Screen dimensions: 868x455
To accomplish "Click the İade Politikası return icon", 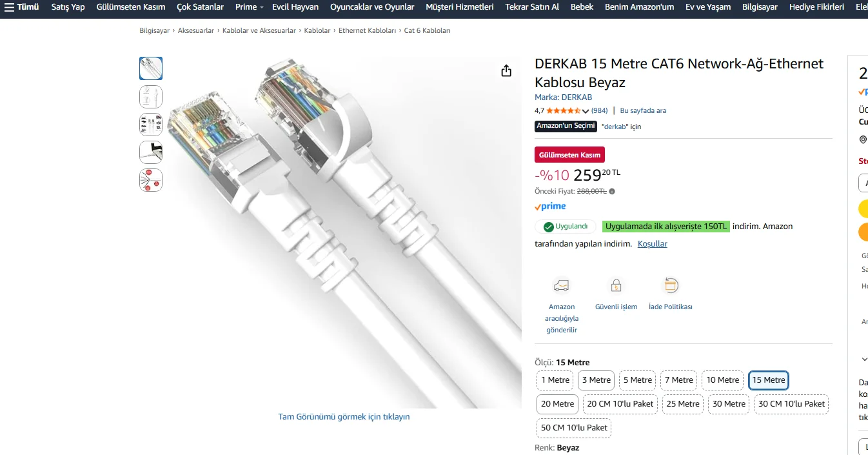I will pyautogui.click(x=671, y=285).
